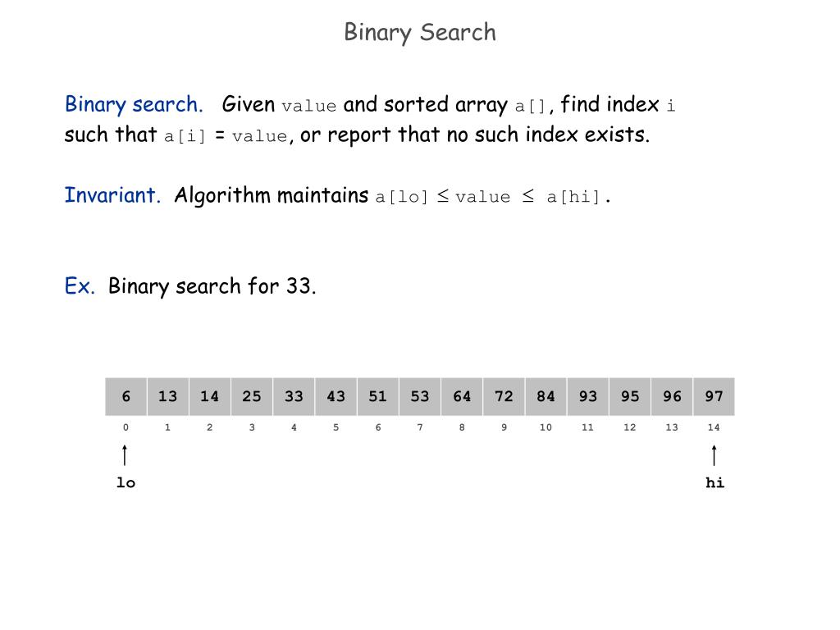This screenshot has height=630, width=840.
Task: Click the array cell with value 14
Action: coord(209,396)
